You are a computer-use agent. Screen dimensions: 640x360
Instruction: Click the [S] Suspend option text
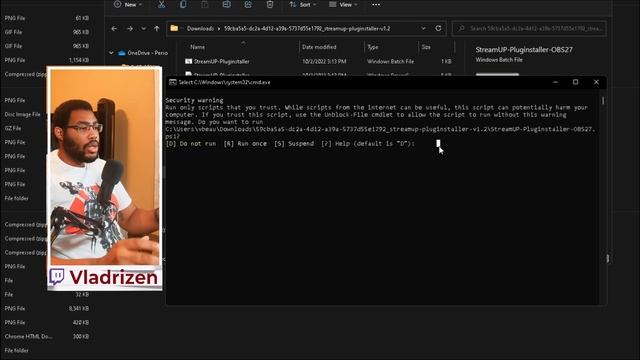coord(294,144)
